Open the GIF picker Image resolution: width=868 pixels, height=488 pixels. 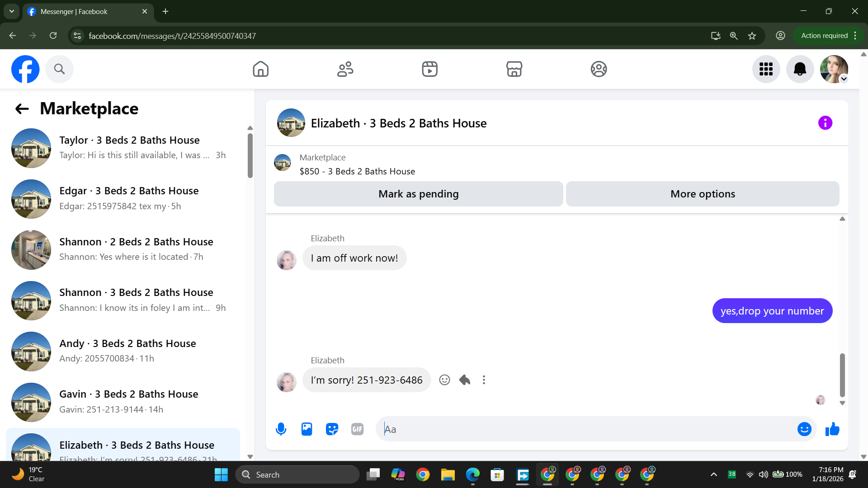point(357,429)
